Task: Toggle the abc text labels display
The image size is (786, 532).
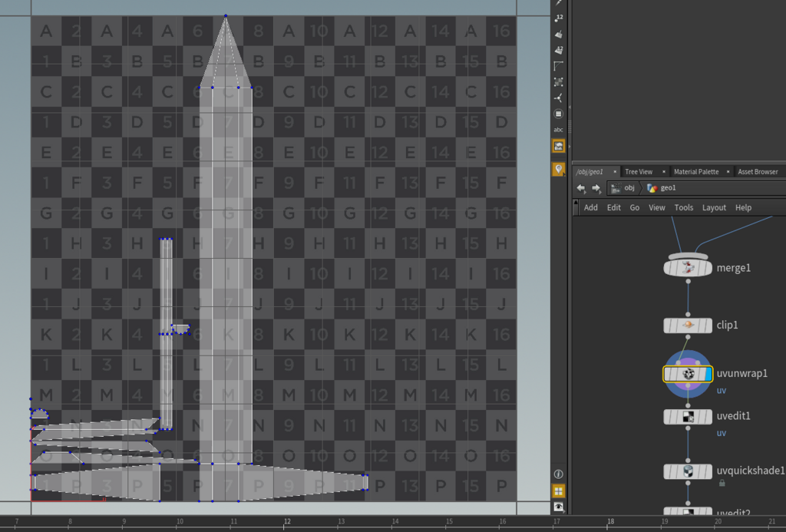Action: coord(559,130)
